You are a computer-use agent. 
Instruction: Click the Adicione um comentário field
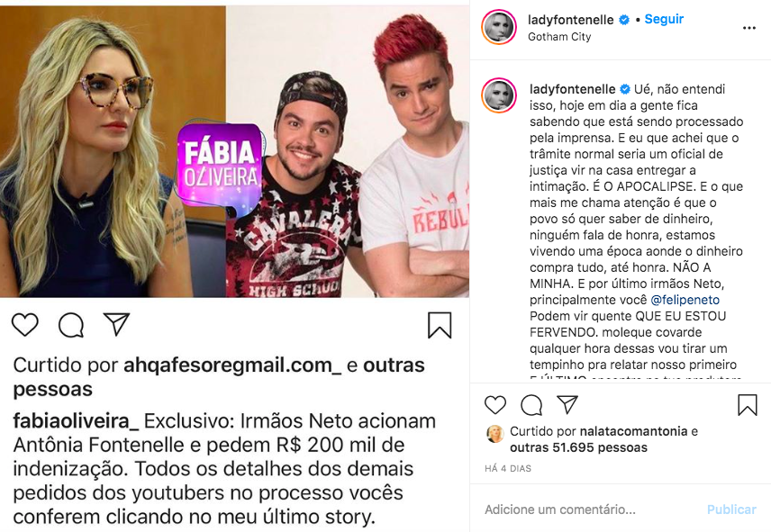tap(590, 509)
